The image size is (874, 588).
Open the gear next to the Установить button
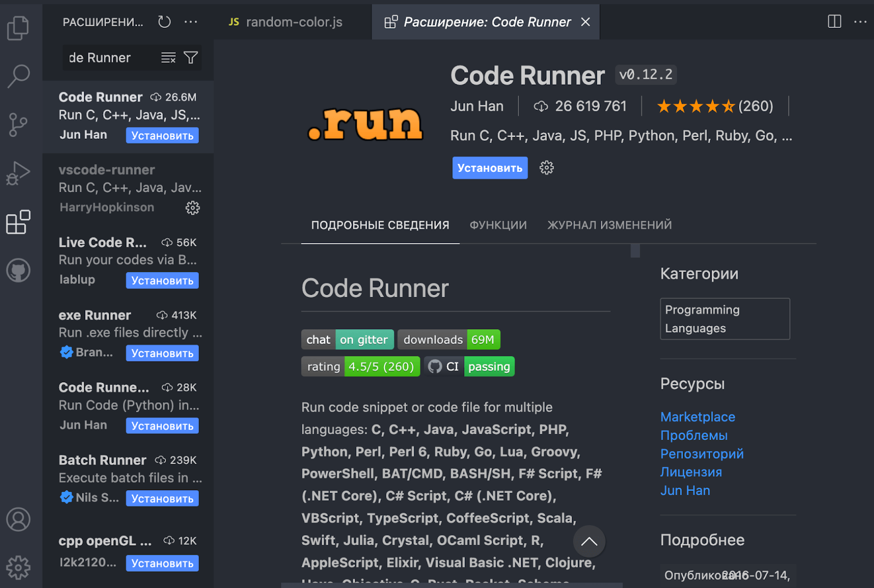pyautogui.click(x=546, y=168)
